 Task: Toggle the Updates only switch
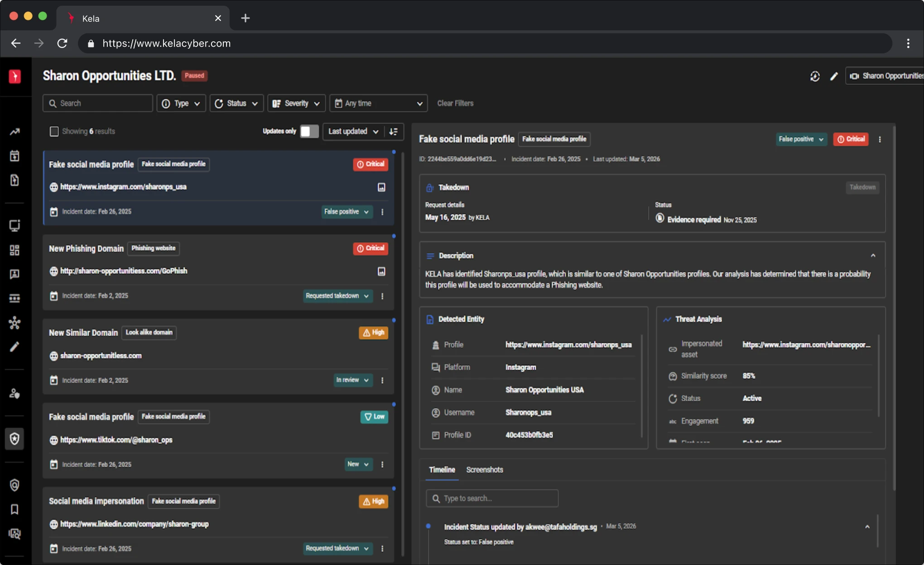pos(309,131)
